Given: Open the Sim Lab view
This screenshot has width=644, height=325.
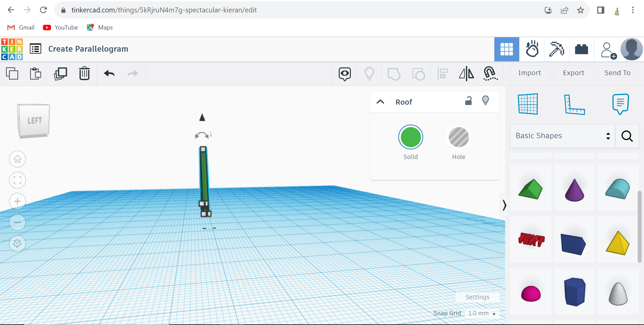Looking at the screenshot, I should point(532,49).
